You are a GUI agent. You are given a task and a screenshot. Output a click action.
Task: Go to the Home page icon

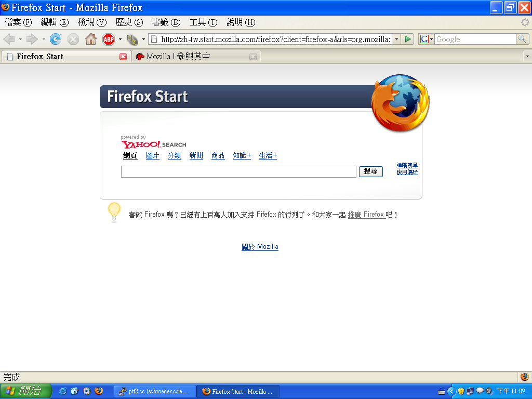(x=91, y=39)
